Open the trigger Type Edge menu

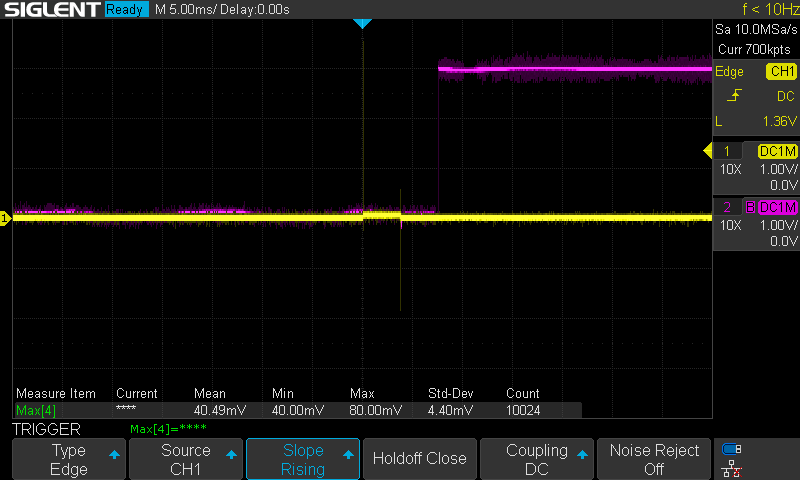[69, 459]
